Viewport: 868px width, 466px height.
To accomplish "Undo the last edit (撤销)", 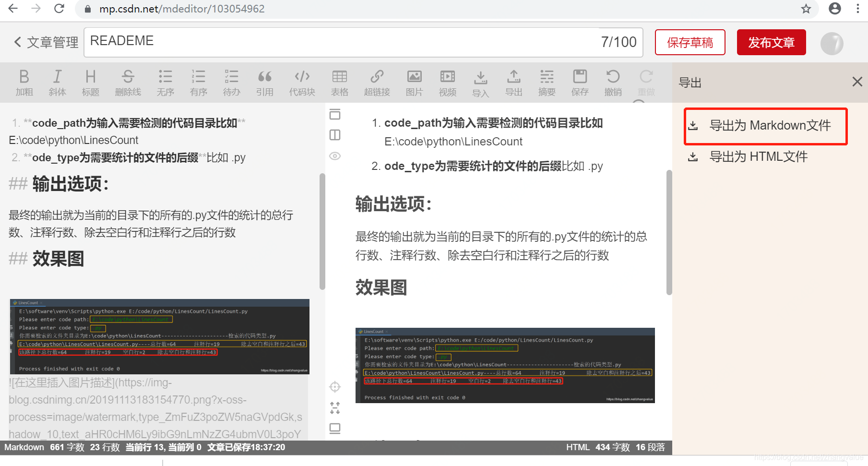I will tap(613, 82).
